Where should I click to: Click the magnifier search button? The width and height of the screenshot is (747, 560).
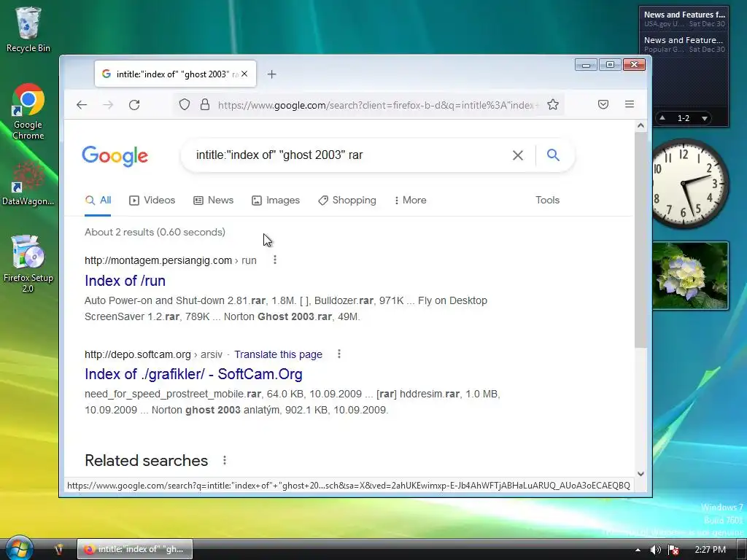(x=553, y=155)
